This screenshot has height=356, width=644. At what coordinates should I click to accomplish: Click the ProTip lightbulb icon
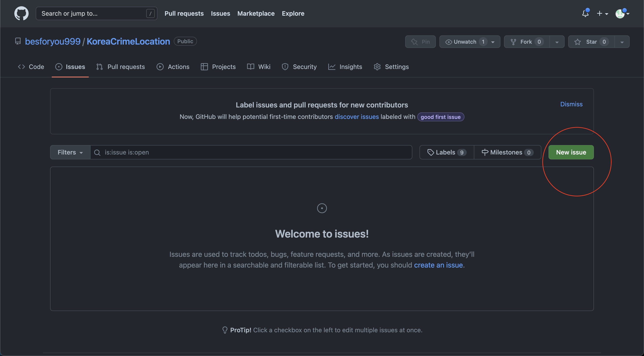coord(225,330)
